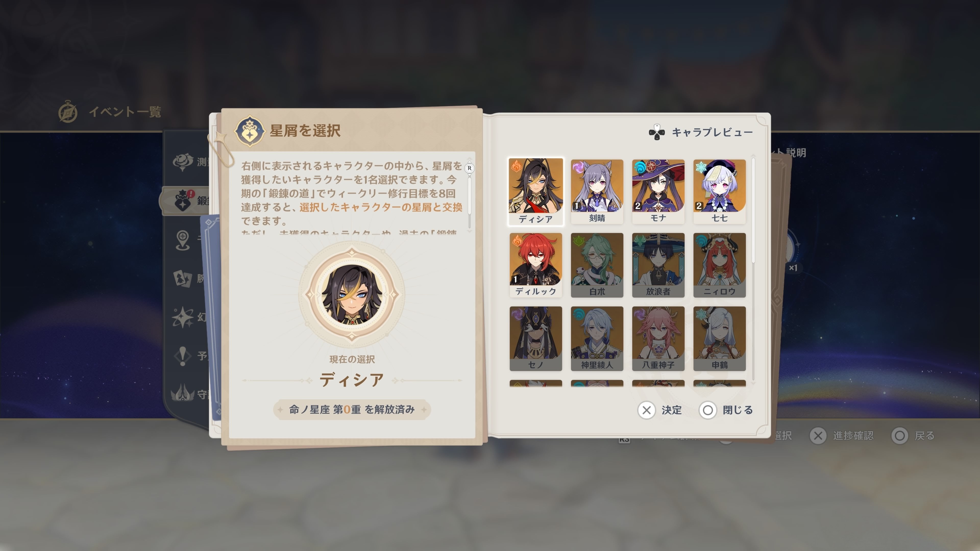Screen dimensions: 980x551
Task: Open the イベント一覧 compass icon
Action: (68, 112)
